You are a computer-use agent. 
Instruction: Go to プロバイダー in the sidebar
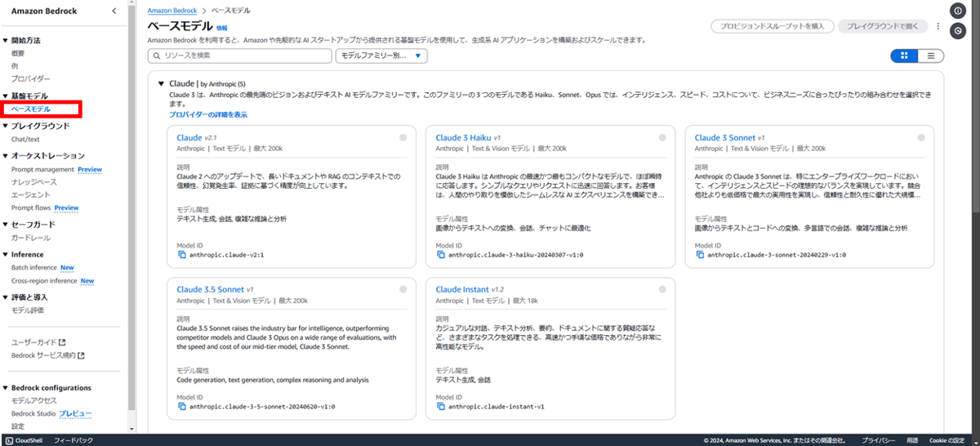30,79
